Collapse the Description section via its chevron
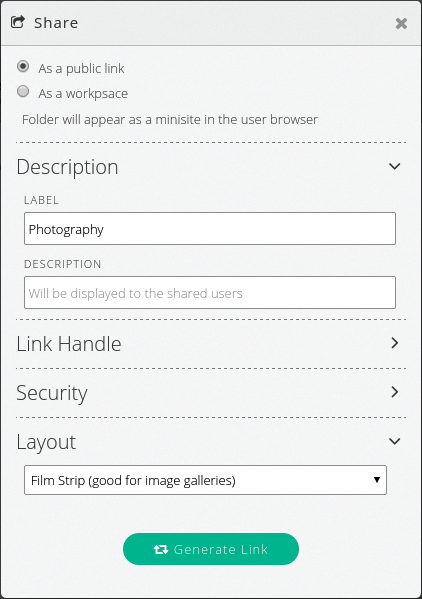Image resolution: width=422 pixels, height=599 pixels. tap(395, 166)
